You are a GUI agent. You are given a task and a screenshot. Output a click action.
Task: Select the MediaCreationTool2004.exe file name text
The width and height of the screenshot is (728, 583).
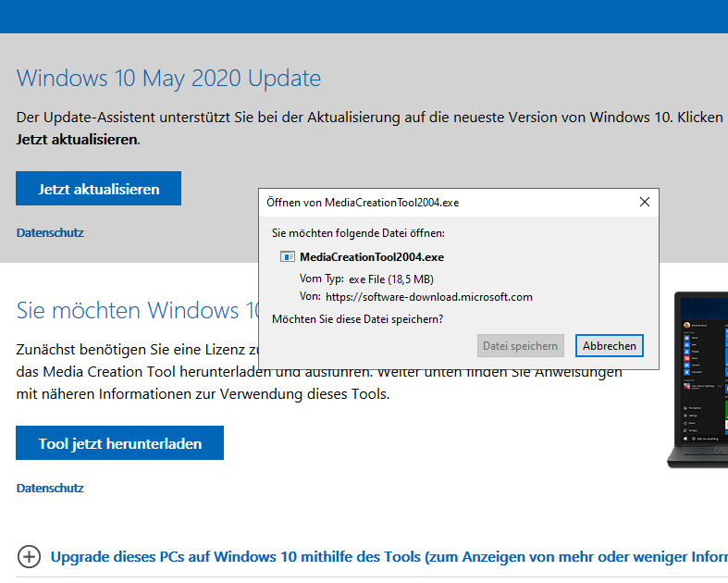372,257
